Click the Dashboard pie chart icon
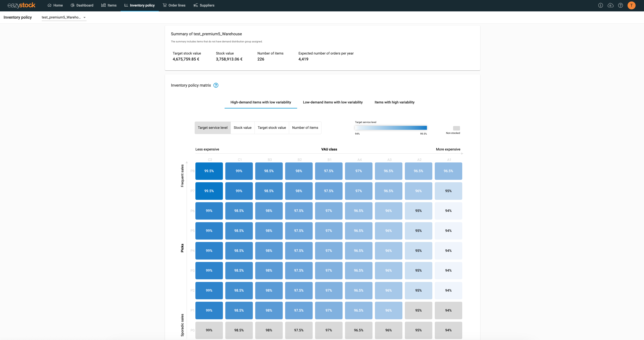644x340 pixels. [73, 5]
